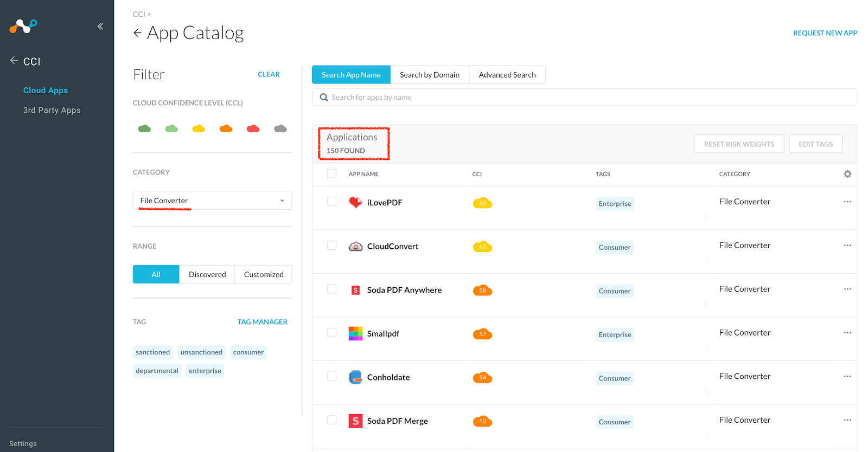Filter by red CCL cloud
The height and width of the screenshot is (452, 868).
click(x=253, y=128)
